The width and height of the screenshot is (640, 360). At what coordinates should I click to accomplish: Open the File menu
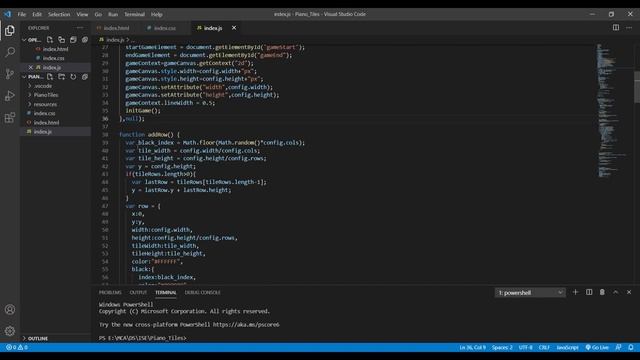pos(22,14)
